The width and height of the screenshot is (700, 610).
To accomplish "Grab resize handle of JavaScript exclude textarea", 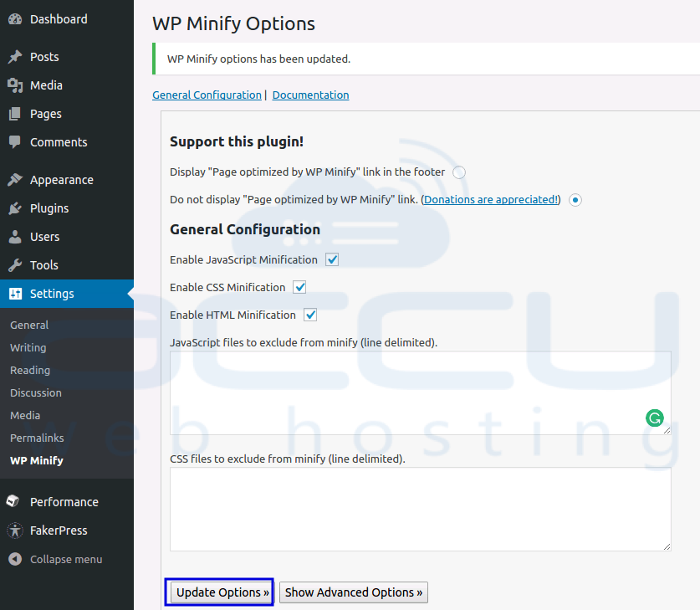I will [667, 430].
